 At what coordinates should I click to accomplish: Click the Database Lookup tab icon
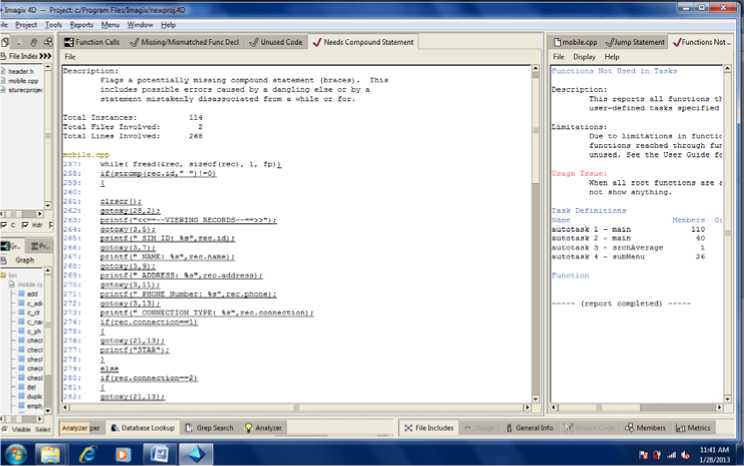[x=116, y=428]
